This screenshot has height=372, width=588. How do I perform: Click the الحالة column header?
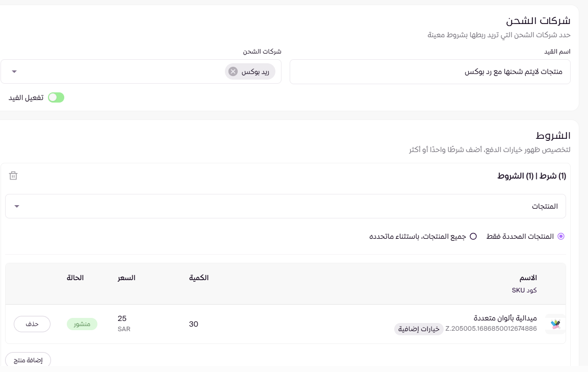click(75, 278)
